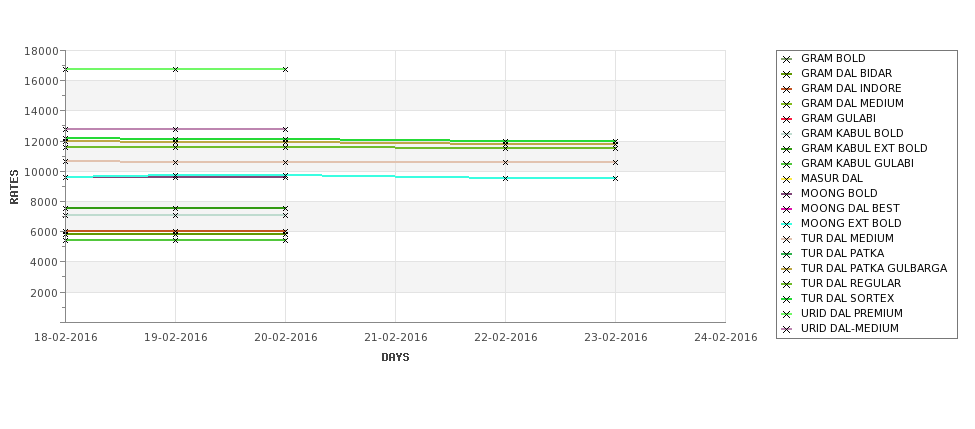Click the GRAM KABUL EXT BOLD legend entry
The width and height of the screenshot is (975, 429).
[864, 149]
